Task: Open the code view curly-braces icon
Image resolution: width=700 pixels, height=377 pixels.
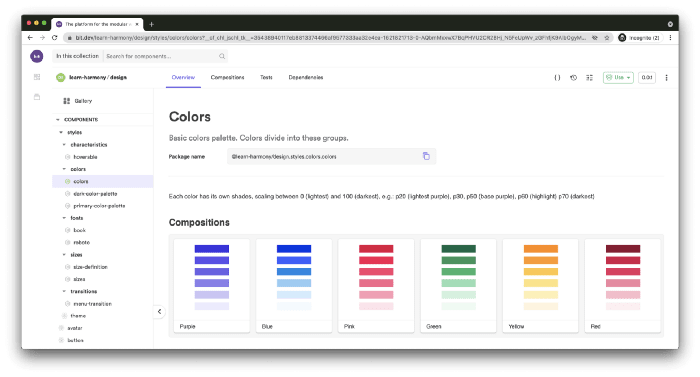Action: 557,78
